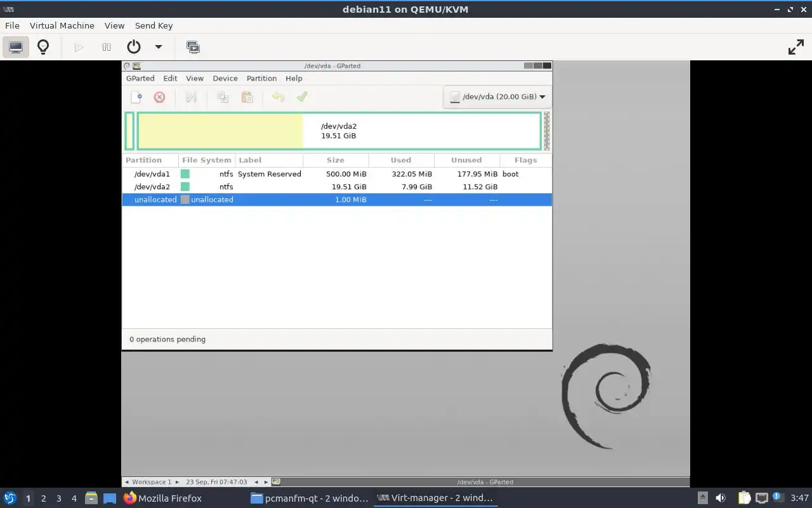Click the Copy partition toolbar icon
This screenshot has width=812, height=508.
(x=223, y=97)
